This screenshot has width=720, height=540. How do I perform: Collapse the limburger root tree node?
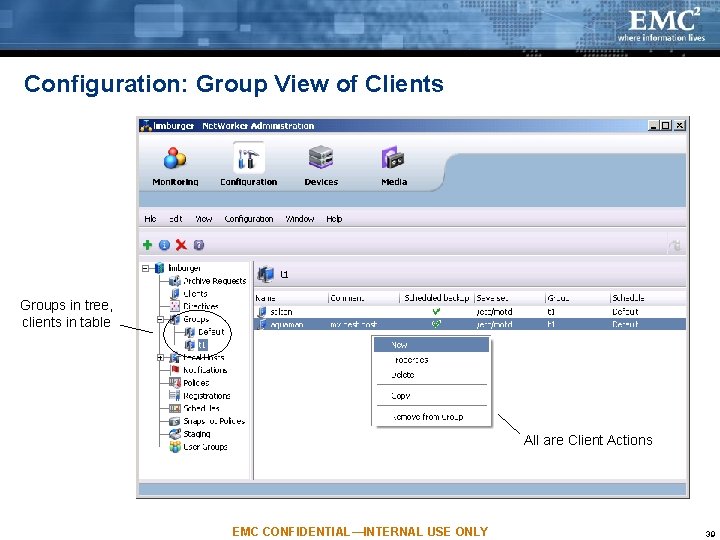145,268
